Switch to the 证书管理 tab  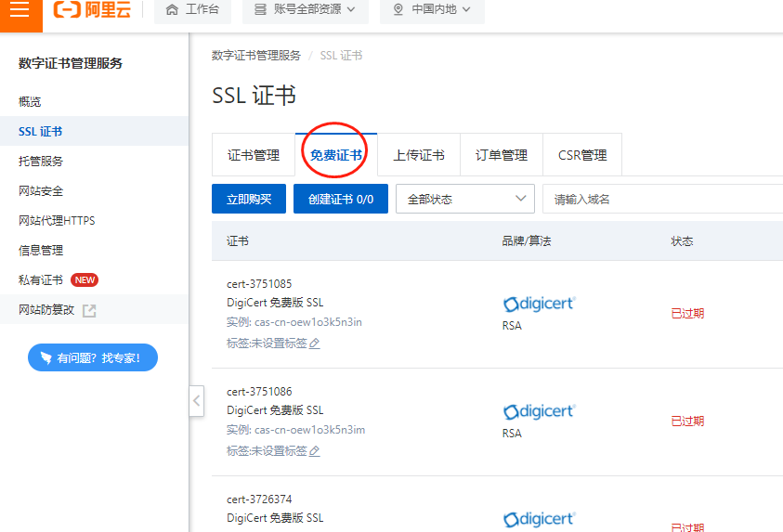254,155
